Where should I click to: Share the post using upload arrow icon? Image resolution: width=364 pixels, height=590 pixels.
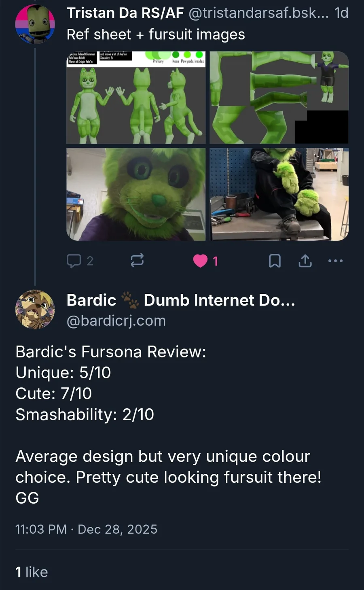click(305, 261)
